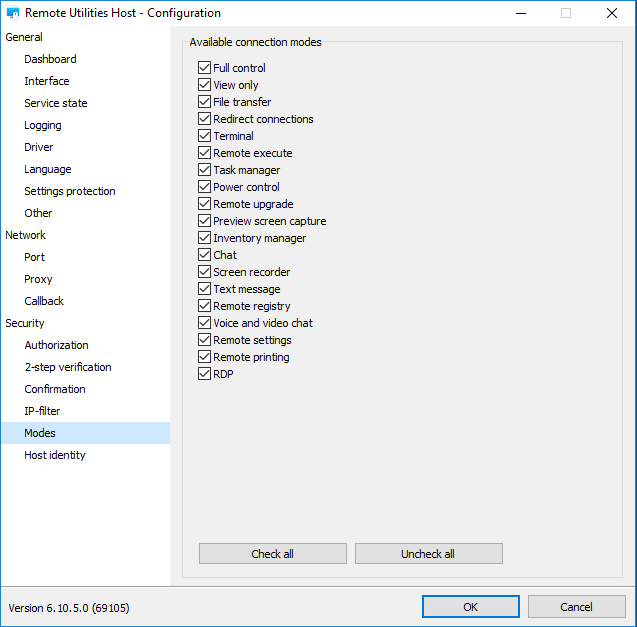Uncheck the RDP checkbox
Image resolution: width=637 pixels, height=627 pixels.
(x=205, y=374)
